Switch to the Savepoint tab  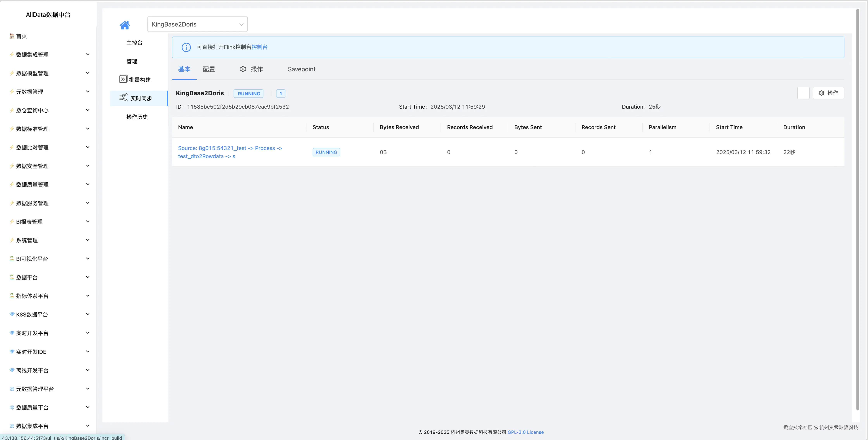[x=301, y=69]
